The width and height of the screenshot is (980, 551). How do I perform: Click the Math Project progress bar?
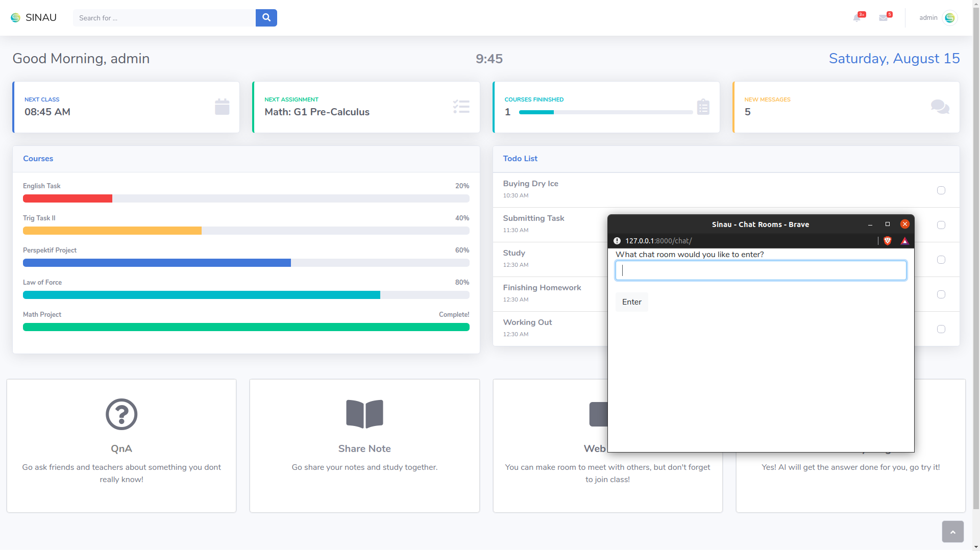pyautogui.click(x=246, y=327)
